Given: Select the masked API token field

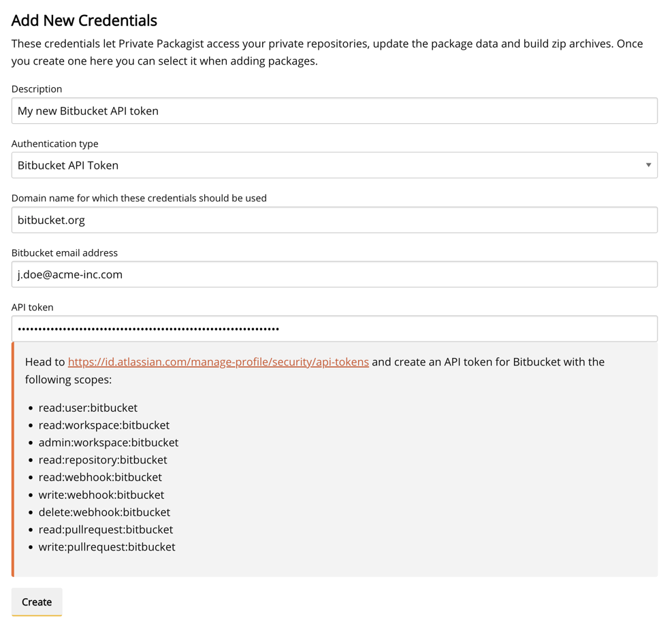Looking at the screenshot, I should [x=334, y=329].
